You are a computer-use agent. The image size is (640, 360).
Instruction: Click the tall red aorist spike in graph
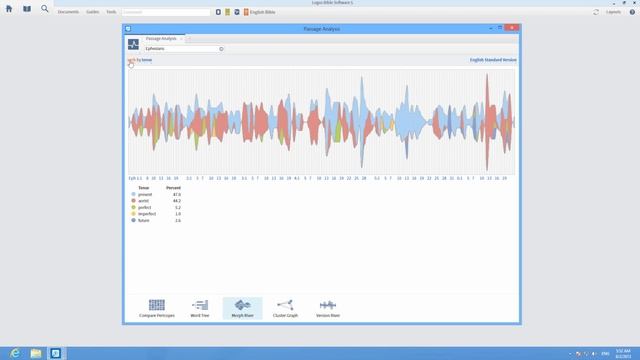click(x=487, y=122)
